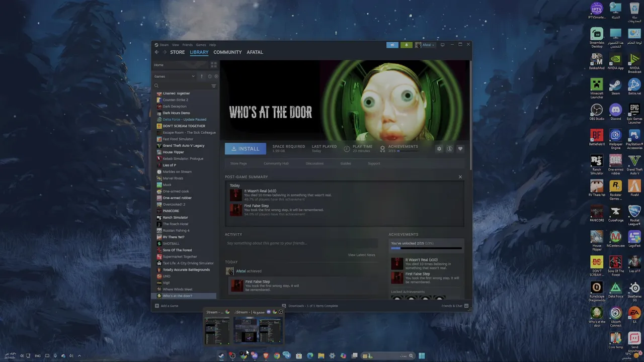
Task: Open the View menu
Action: pyautogui.click(x=176, y=45)
